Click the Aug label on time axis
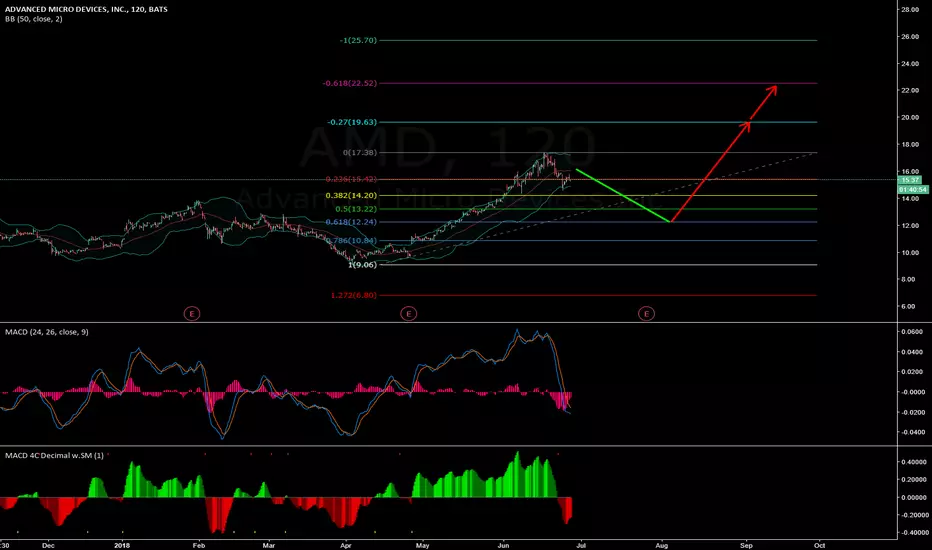 click(662, 545)
